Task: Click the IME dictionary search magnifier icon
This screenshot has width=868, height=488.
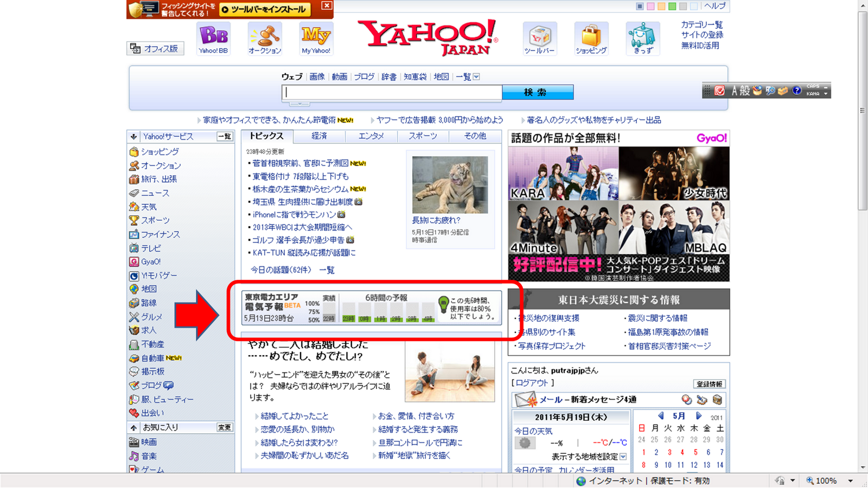Action: [770, 91]
